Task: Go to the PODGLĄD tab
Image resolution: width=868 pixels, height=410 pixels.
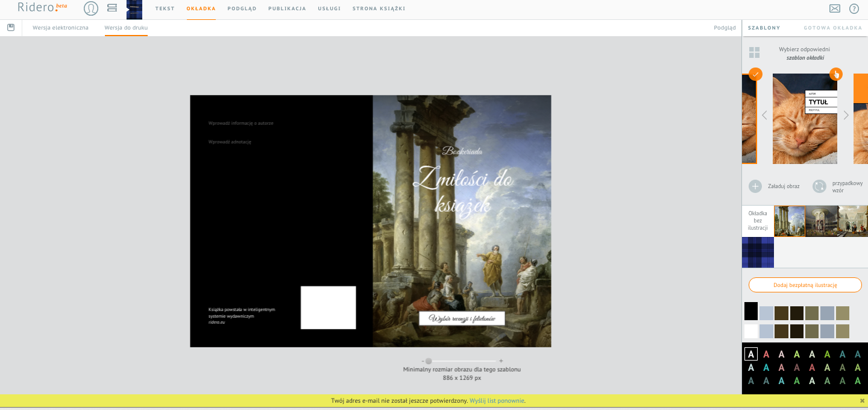Action: click(x=242, y=9)
